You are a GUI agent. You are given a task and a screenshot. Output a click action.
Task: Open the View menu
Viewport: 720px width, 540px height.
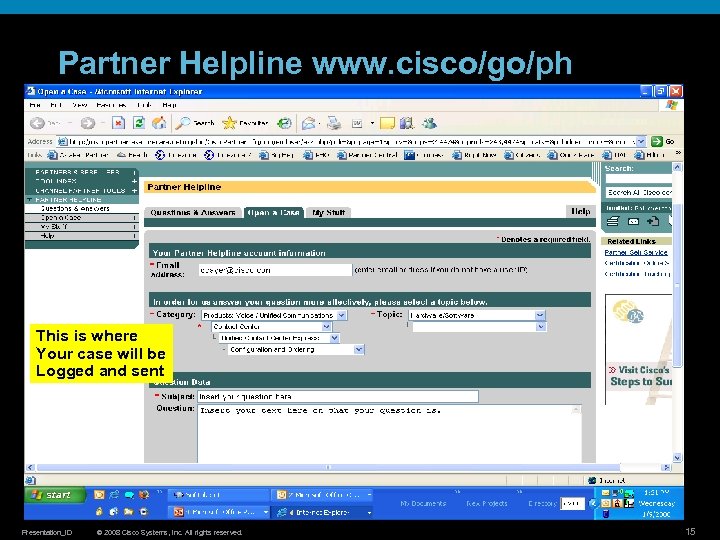point(79,105)
